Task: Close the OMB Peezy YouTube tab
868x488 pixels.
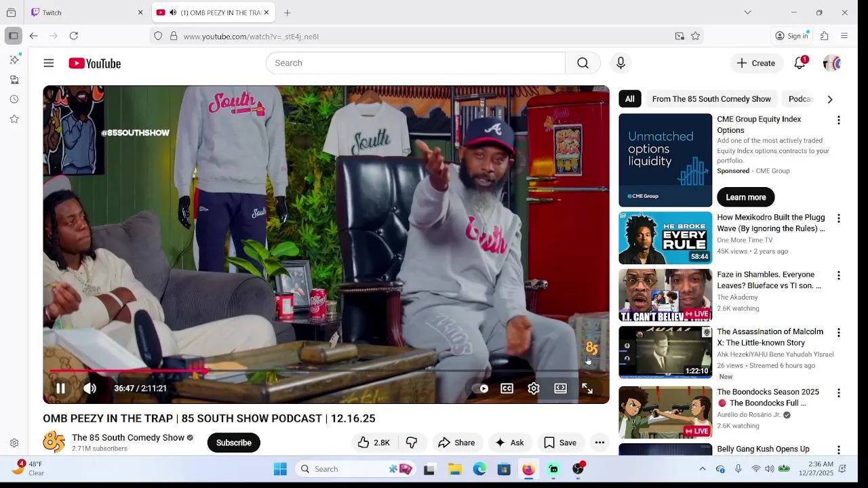Action: [x=267, y=12]
